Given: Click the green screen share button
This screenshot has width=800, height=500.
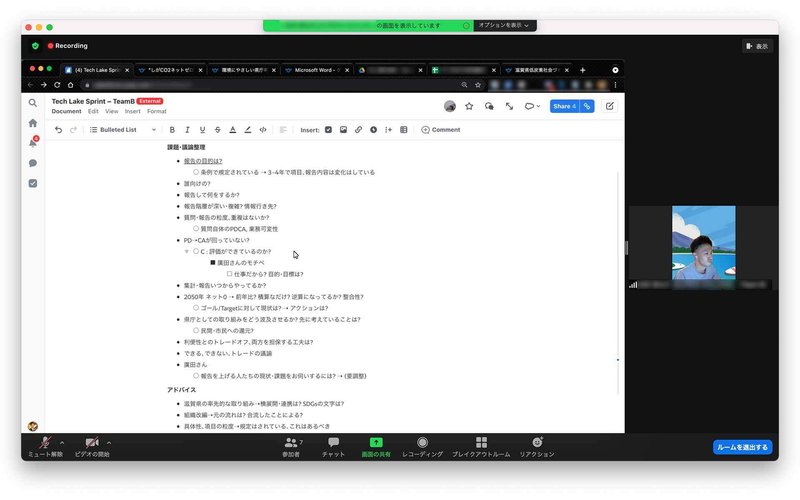Looking at the screenshot, I should click(376, 446).
